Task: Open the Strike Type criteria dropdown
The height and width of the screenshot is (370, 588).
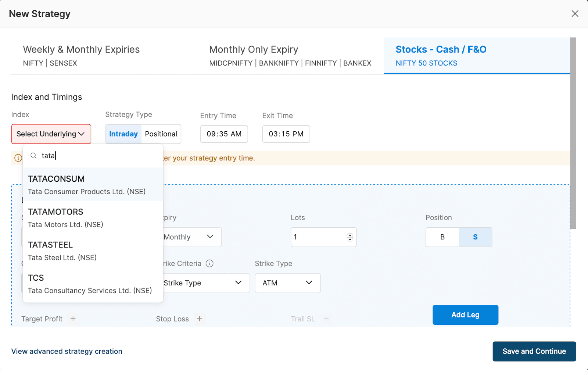Action: point(205,283)
